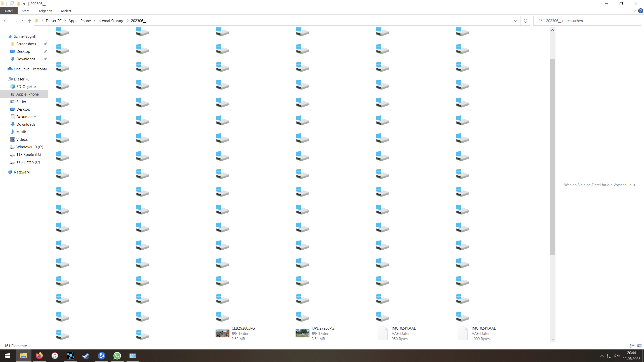Select the CLBZ9280.JPG thumbnail

pyautogui.click(x=222, y=333)
